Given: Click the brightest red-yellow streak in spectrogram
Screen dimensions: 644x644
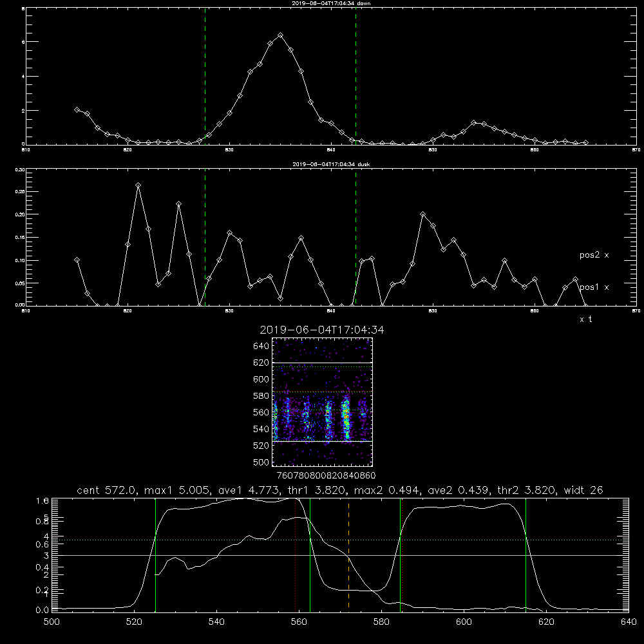Looking at the screenshot, I should [x=346, y=417].
